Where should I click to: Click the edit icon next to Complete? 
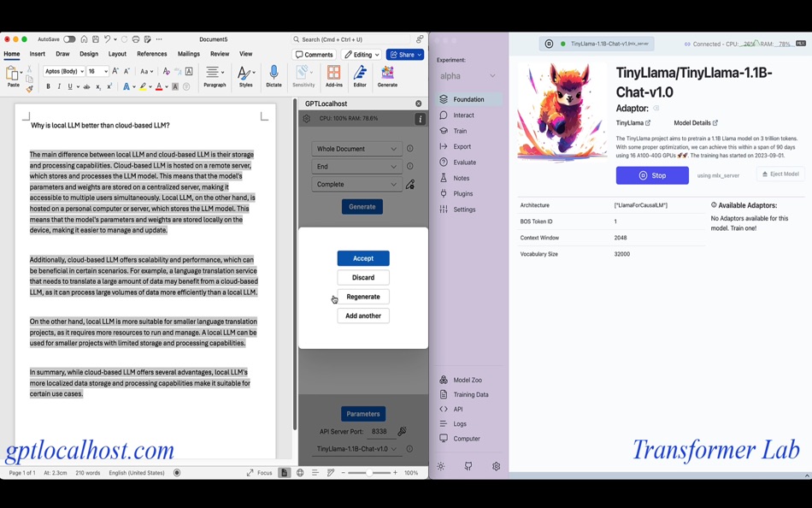point(410,184)
